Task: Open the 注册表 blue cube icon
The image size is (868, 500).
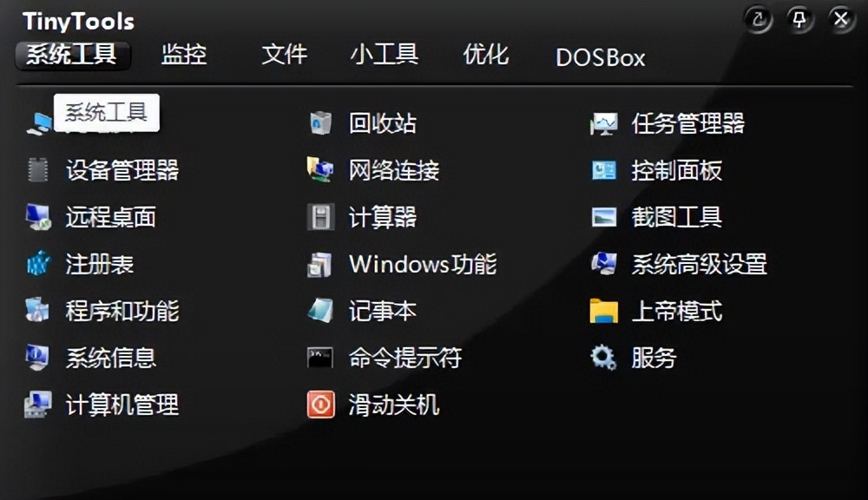Action: (x=38, y=264)
